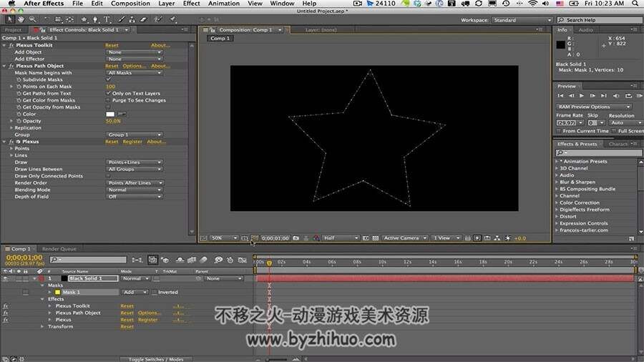Select the Type tool
The width and height of the screenshot is (644, 362).
click(x=107, y=19)
